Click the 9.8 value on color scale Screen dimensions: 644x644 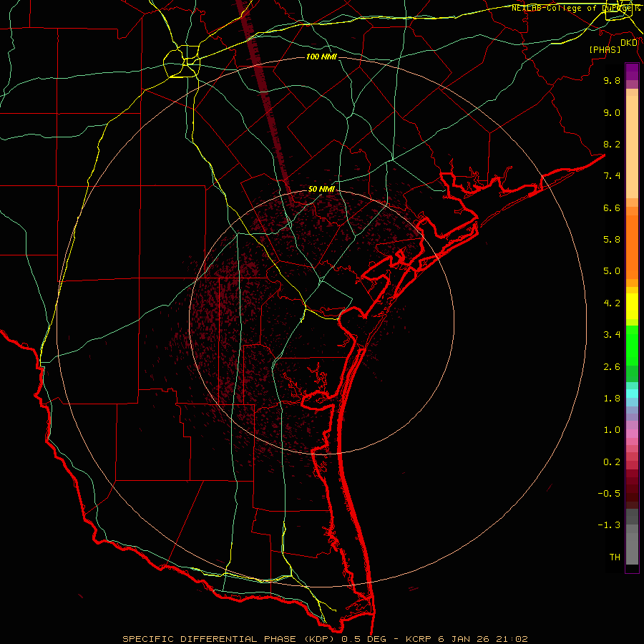point(612,80)
